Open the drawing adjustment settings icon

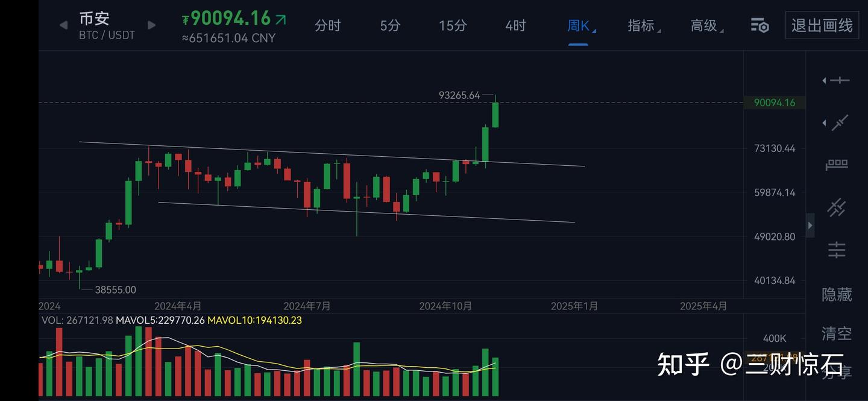[837, 249]
